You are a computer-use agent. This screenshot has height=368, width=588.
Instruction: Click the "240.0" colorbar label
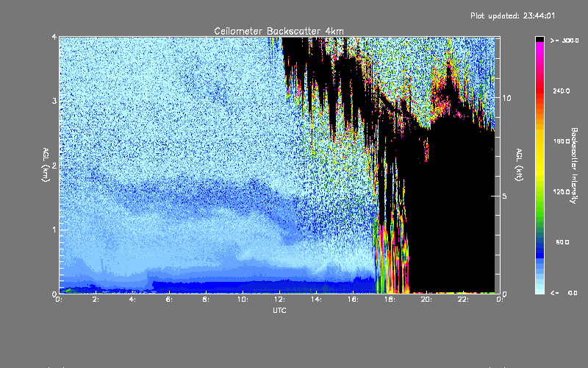click(562, 91)
